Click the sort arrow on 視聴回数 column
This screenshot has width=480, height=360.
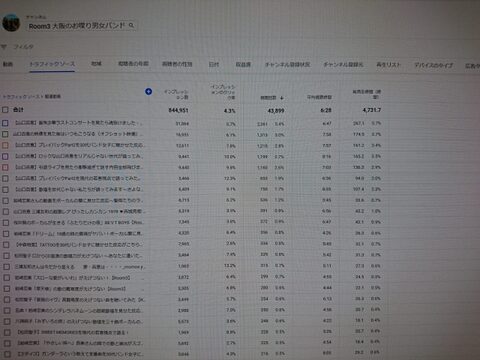(282, 98)
